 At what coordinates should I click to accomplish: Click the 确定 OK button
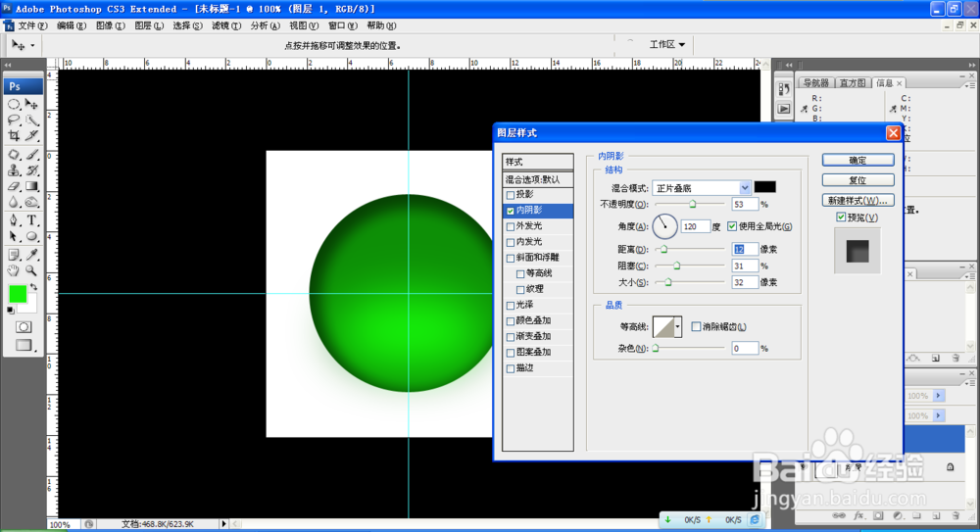coord(857,160)
